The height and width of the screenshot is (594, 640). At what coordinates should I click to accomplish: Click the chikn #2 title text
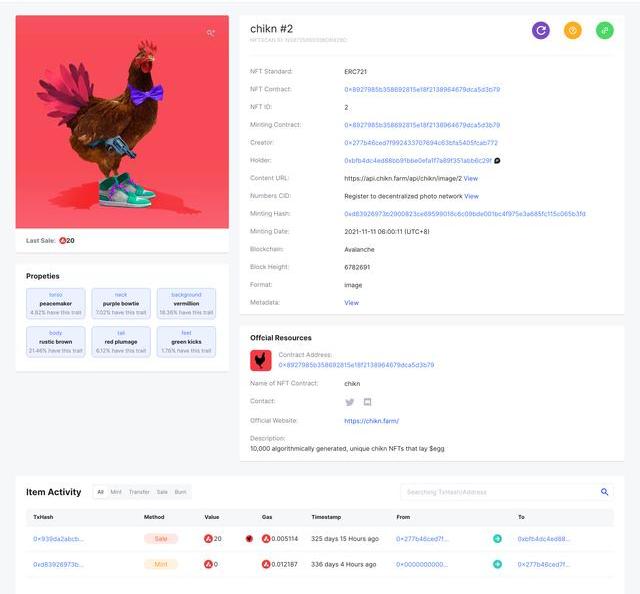click(x=271, y=29)
